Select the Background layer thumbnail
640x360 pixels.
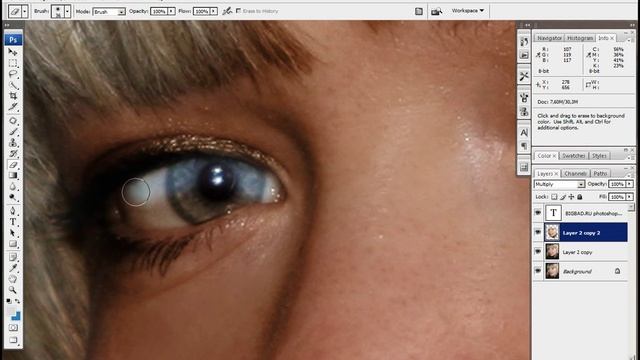tap(552, 271)
